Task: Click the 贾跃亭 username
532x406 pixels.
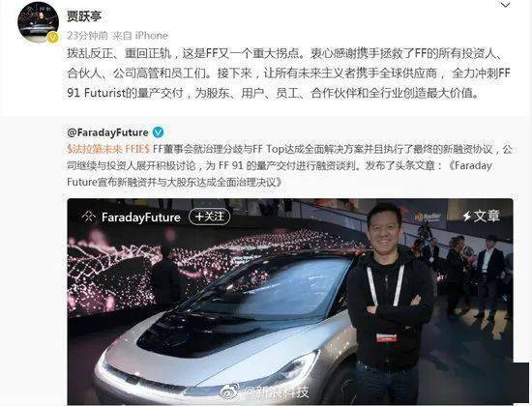Action: click(x=84, y=15)
